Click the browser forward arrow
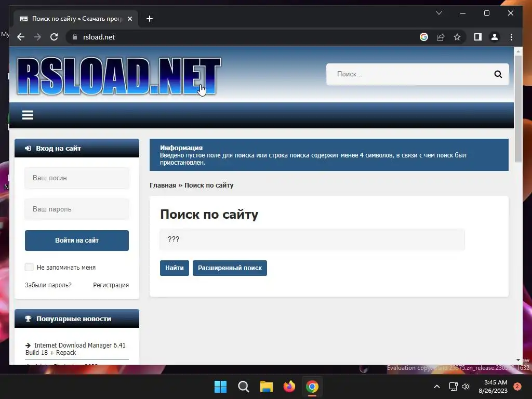 tap(37, 37)
